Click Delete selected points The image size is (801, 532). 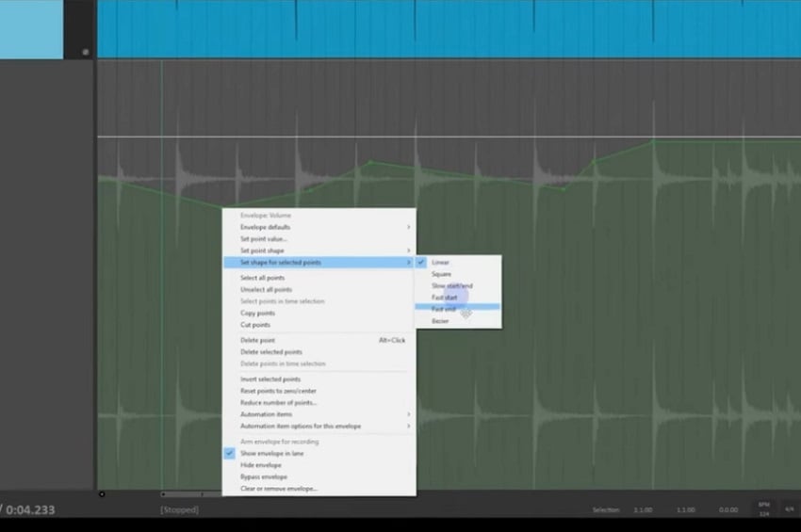tap(319, 352)
